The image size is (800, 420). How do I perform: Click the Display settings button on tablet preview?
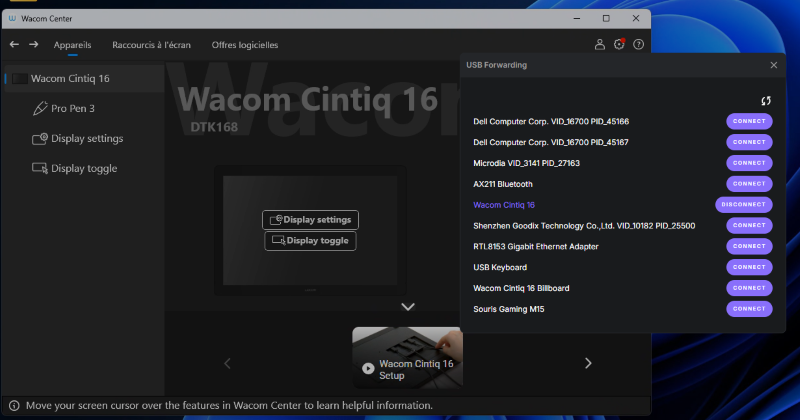click(x=310, y=220)
